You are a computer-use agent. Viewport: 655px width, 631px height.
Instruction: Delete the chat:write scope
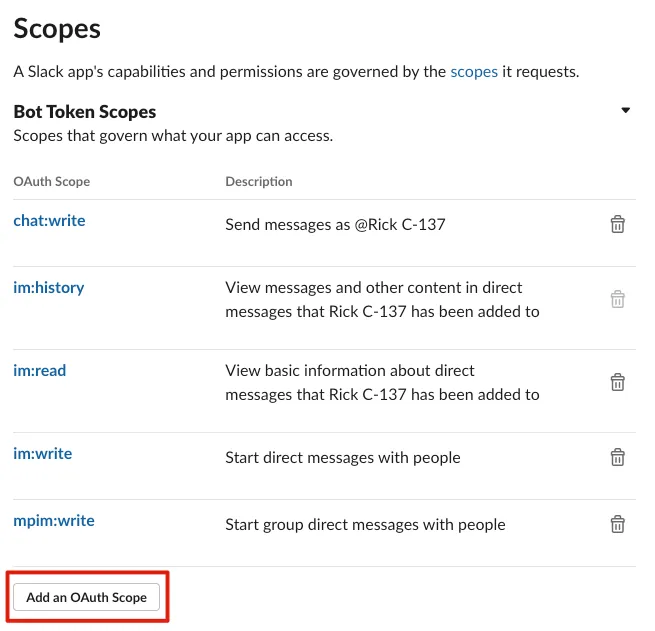pyautogui.click(x=618, y=225)
